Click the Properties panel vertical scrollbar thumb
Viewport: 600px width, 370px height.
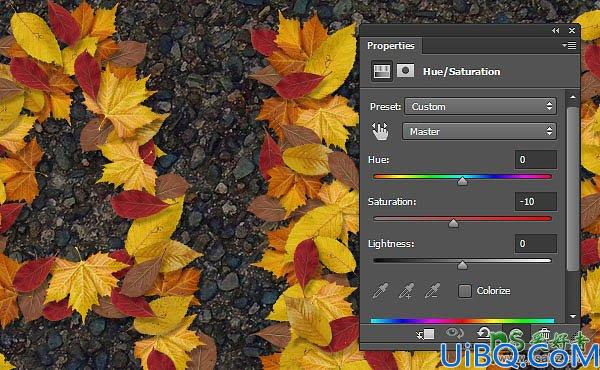pos(572,189)
